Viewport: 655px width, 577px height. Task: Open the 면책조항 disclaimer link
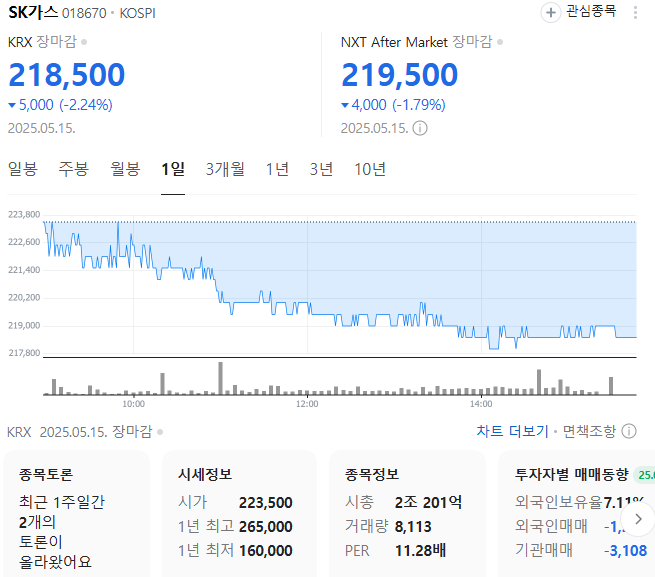(x=589, y=431)
